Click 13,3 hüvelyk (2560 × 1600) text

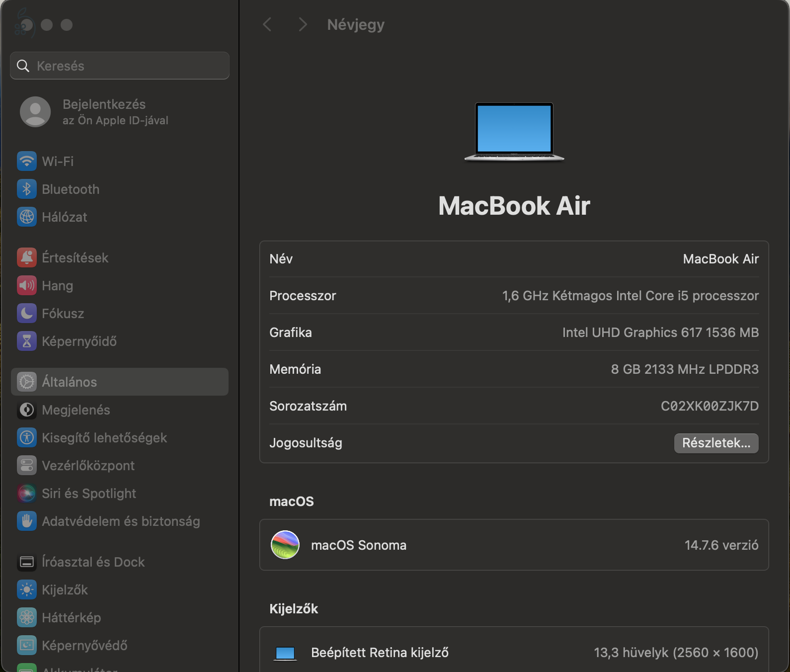676,653
